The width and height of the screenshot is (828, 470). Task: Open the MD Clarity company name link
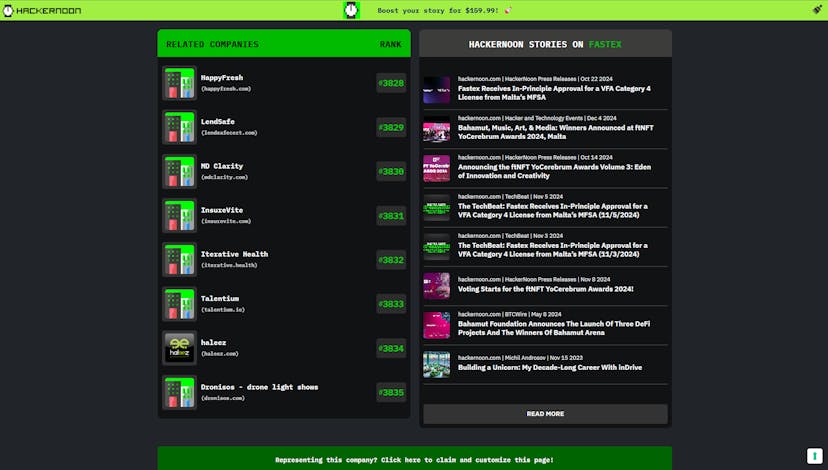pos(222,166)
